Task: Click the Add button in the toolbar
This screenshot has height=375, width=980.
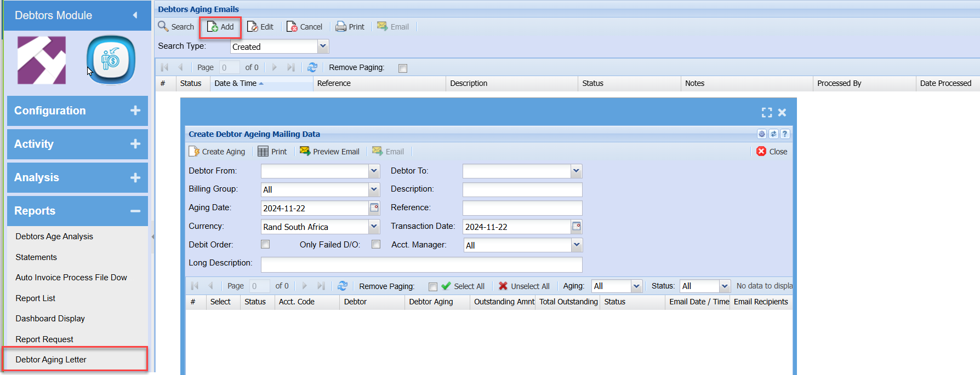Action: click(x=220, y=27)
